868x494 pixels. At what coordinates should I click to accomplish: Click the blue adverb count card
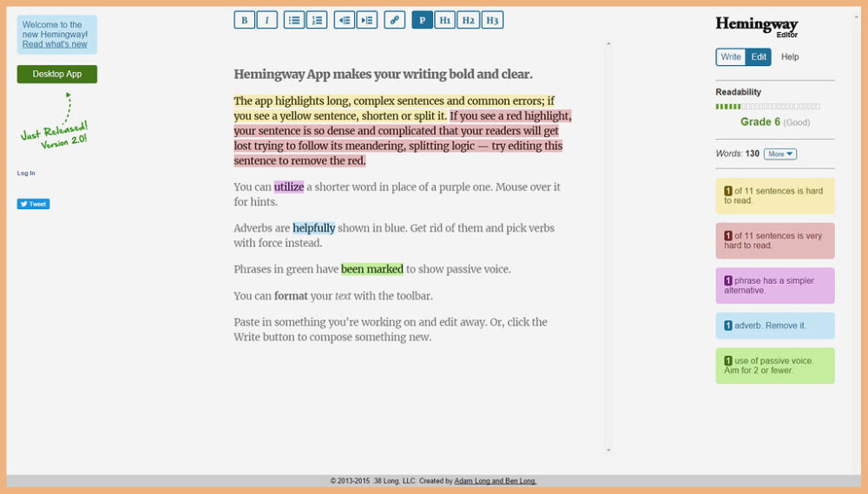pos(775,326)
